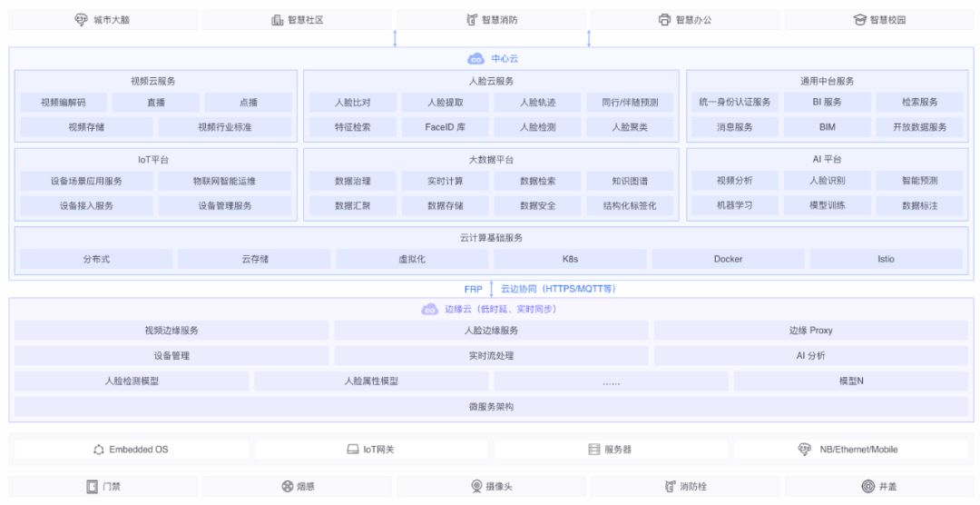Screen dimensions: 980x505
Task: Click the 虚拟化 block
Action: [x=412, y=259]
